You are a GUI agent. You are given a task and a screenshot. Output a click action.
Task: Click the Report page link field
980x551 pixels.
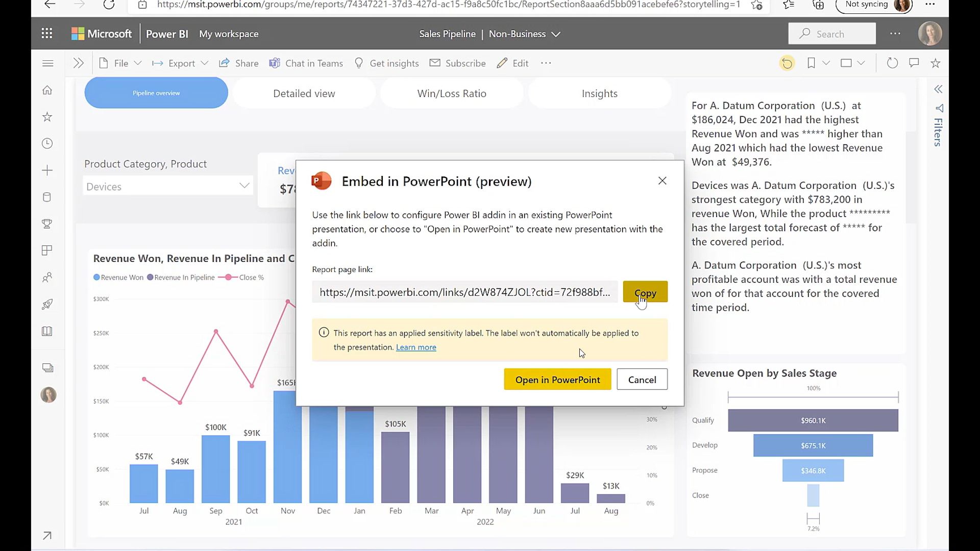click(x=465, y=292)
